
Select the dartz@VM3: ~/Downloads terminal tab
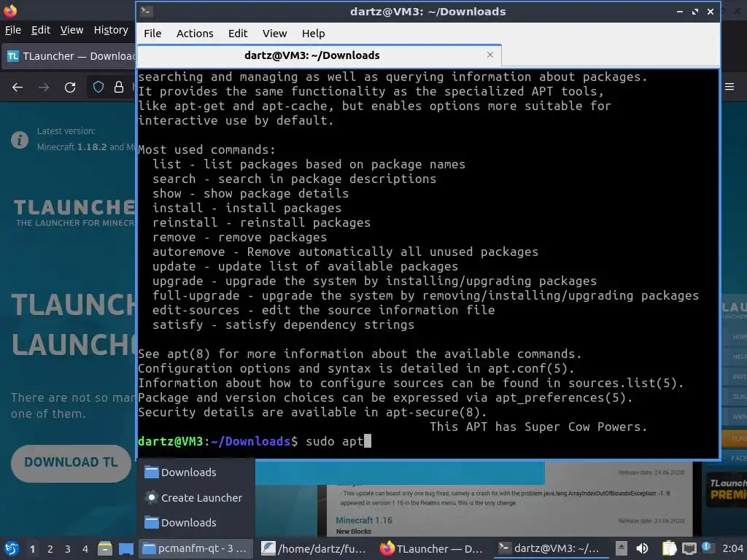tap(312, 55)
